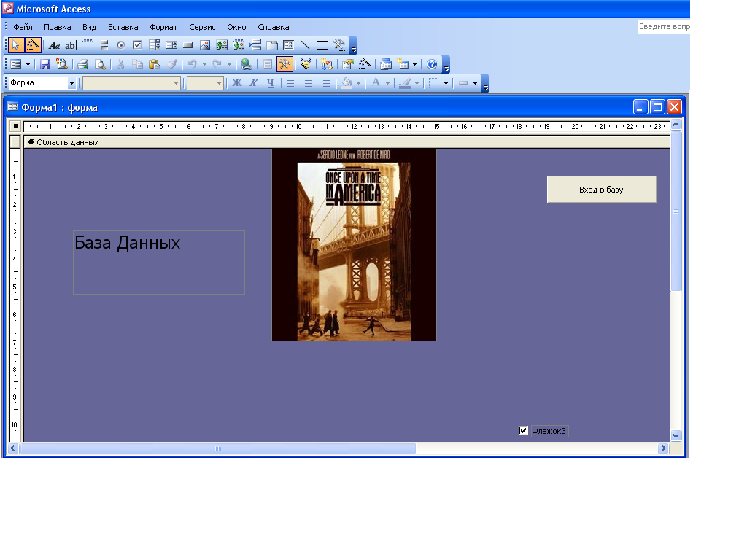Apply Fill/Back Color bucket
The width and height of the screenshot is (747, 560).
click(x=347, y=83)
